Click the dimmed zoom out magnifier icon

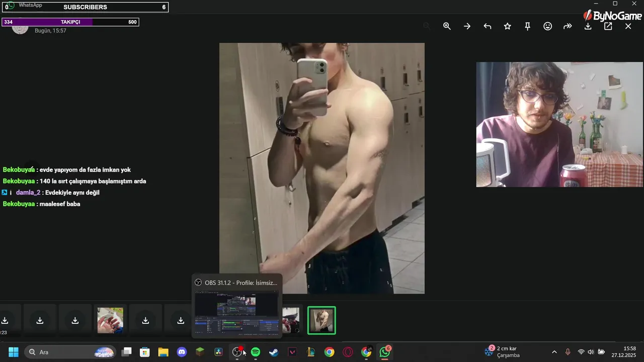(x=427, y=26)
